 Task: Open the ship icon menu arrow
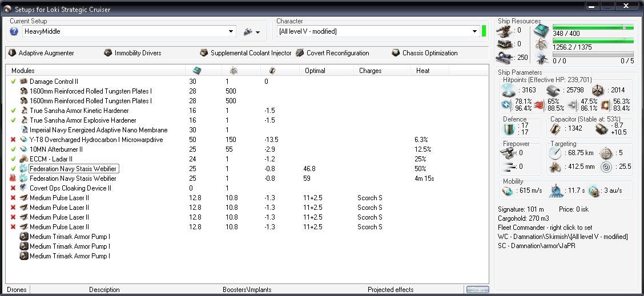point(258,31)
